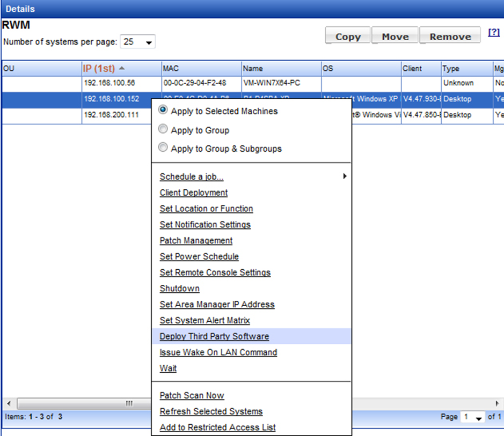Select Apply to Group & Subgroups

163,149
